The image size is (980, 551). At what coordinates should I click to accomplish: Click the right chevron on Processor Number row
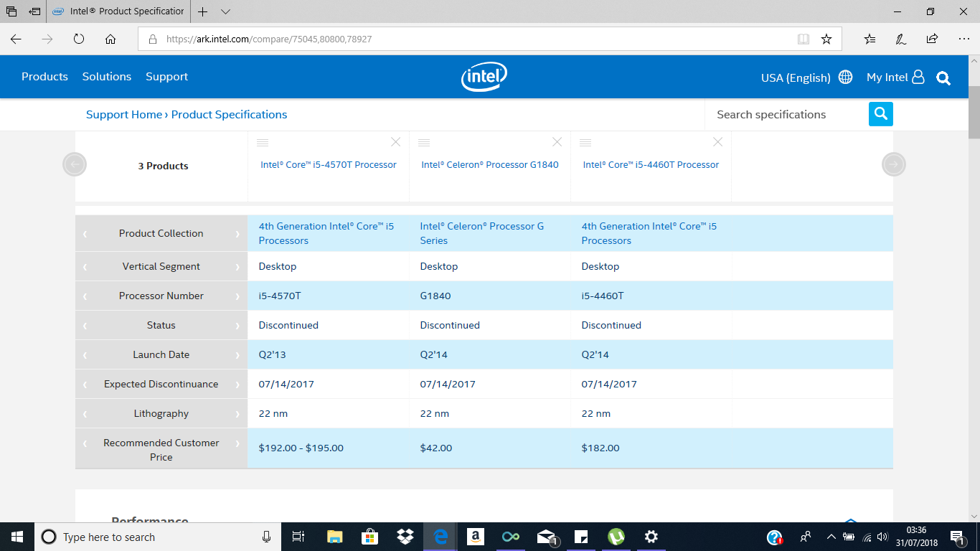237,296
